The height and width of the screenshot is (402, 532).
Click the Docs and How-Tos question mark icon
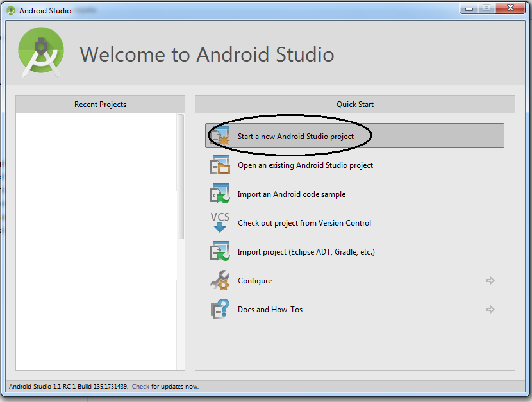pos(220,310)
